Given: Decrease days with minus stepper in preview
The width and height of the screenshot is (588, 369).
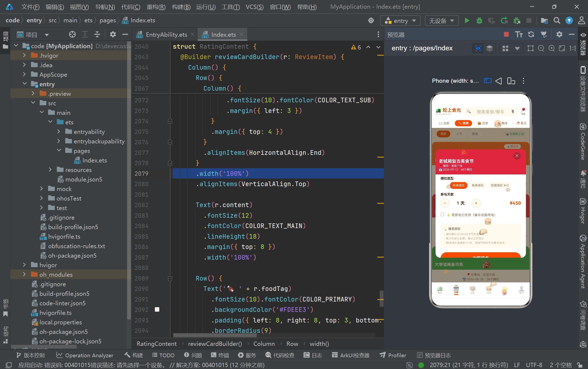Looking at the screenshot, I should coord(445,203).
